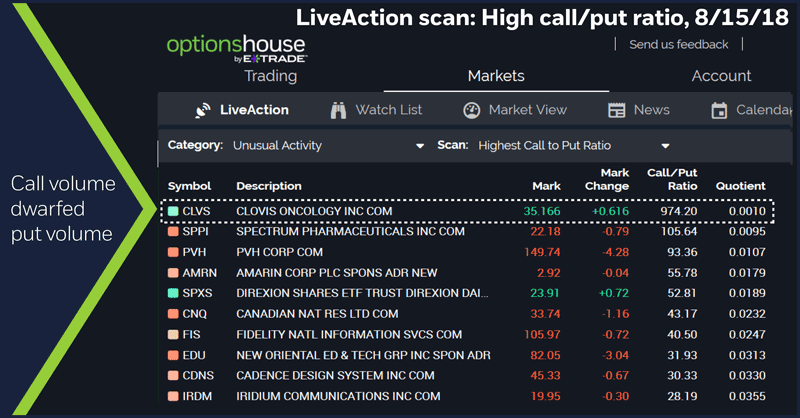This screenshot has width=800, height=418.
Task: Click the LiveAction satellite dish icon
Action: pyautogui.click(x=202, y=110)
